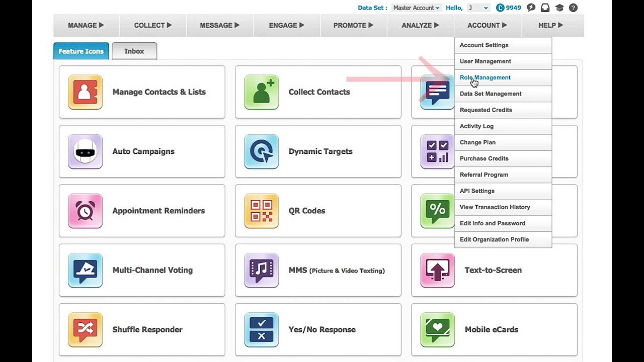This screenshot has width=644, height=362.
Task: Choose Edit Organization Profile menu entry
Action: click(503, 239)
